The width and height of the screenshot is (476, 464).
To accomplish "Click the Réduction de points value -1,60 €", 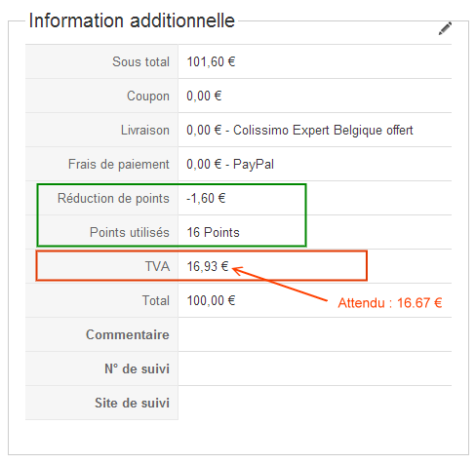I will (x=206, y=198).
